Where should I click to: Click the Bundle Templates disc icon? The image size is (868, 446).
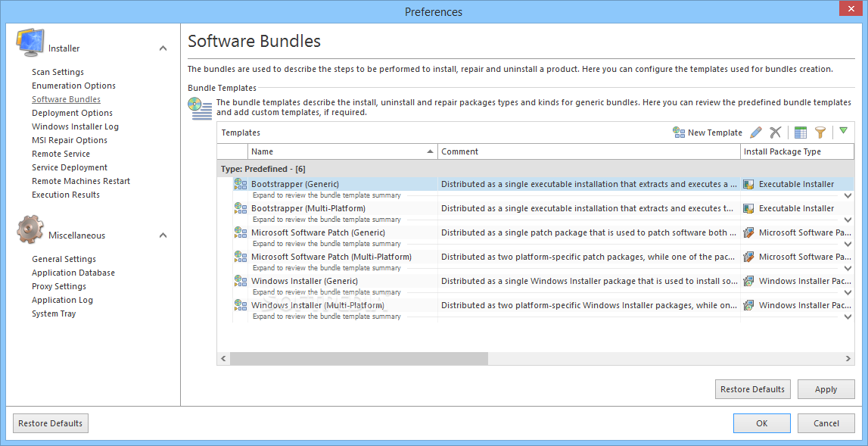tap(201, 108)
